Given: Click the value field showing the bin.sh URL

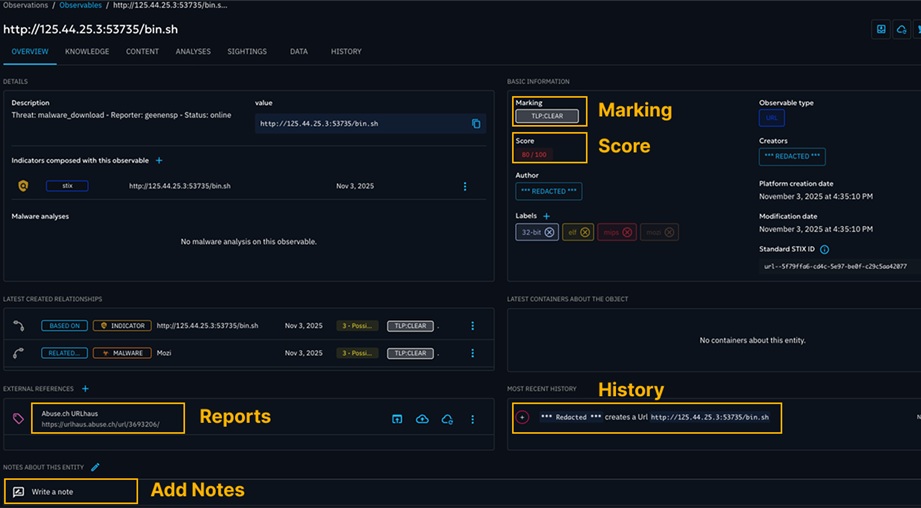Looking at the screenshot, I should [370, 124].
